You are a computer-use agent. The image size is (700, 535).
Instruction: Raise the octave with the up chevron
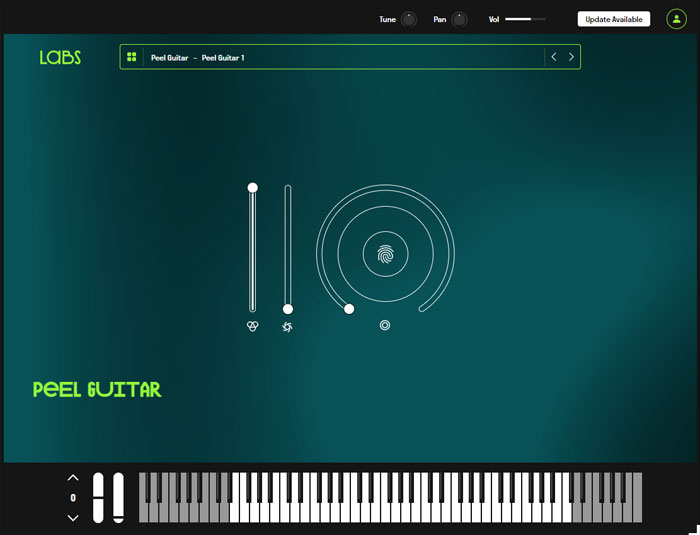click(x=73, y=478)
